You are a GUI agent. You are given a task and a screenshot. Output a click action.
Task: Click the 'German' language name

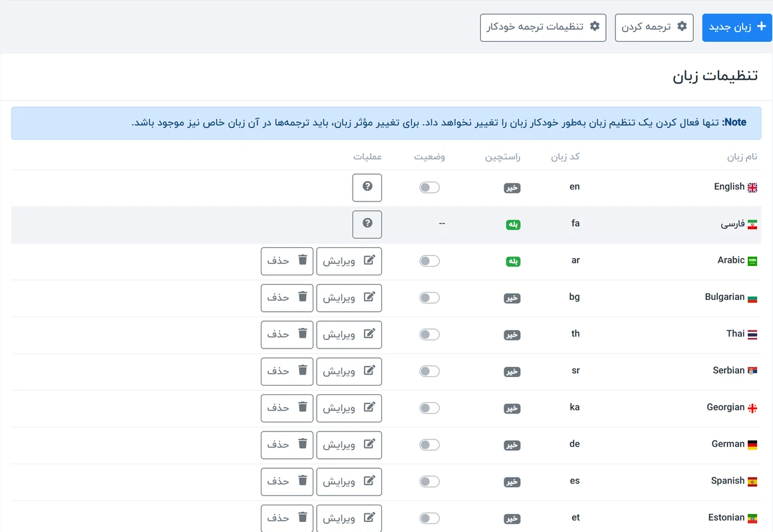(728, 444)
